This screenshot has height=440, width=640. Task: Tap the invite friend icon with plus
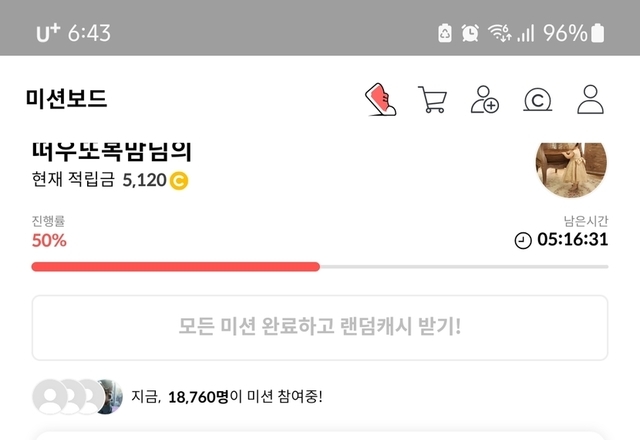click(x=484, y=99)
